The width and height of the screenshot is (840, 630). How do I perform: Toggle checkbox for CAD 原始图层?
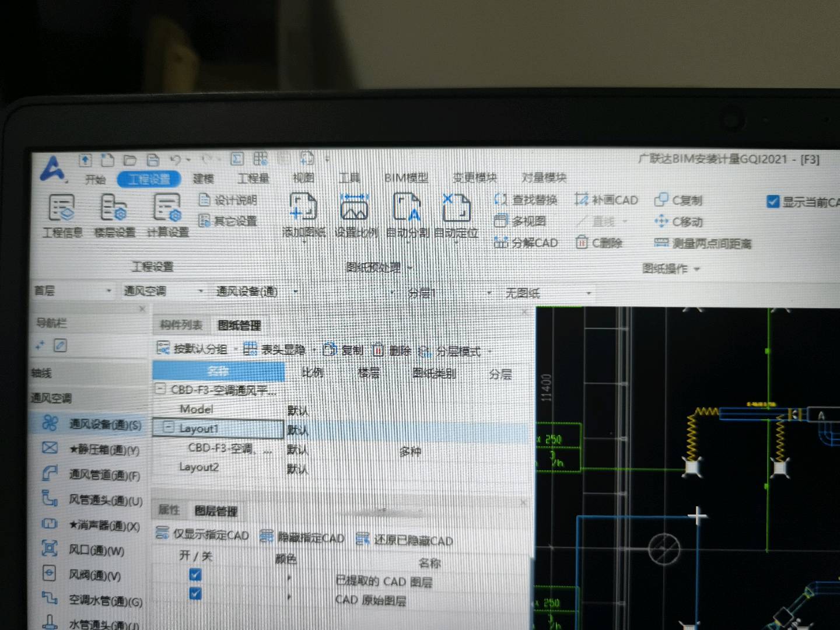coord(195,594)
